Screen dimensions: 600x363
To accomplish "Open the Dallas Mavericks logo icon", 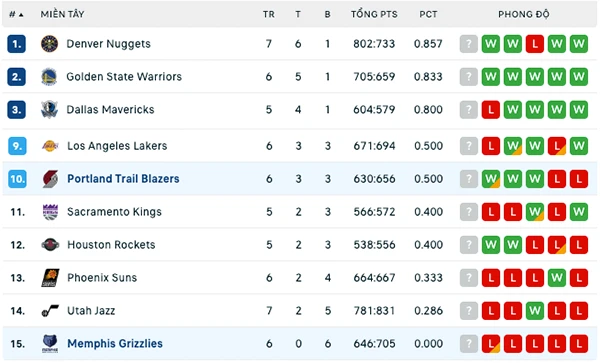I will click(x=49, y=109).
